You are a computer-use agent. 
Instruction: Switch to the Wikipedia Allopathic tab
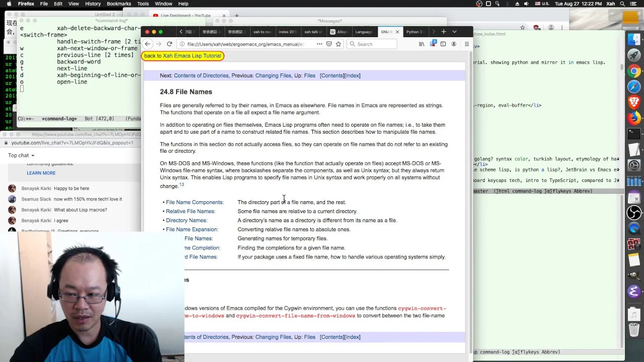pyautogui.click(x=339, y=32)
